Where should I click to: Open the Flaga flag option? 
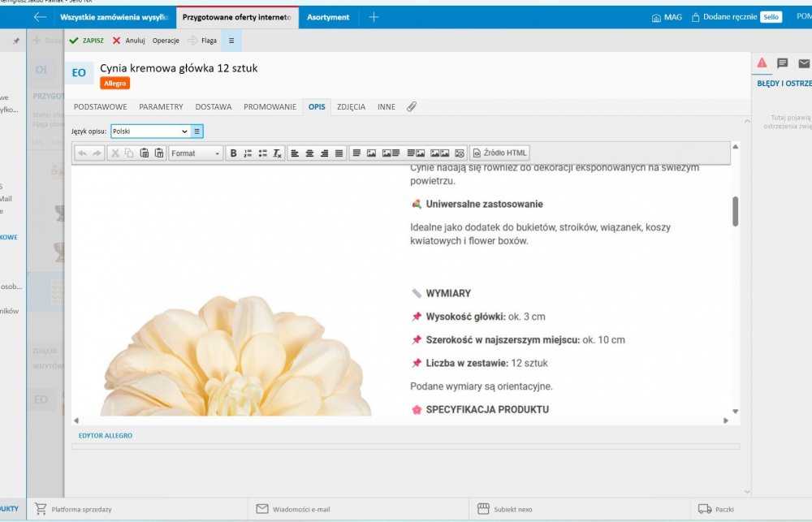202,41
